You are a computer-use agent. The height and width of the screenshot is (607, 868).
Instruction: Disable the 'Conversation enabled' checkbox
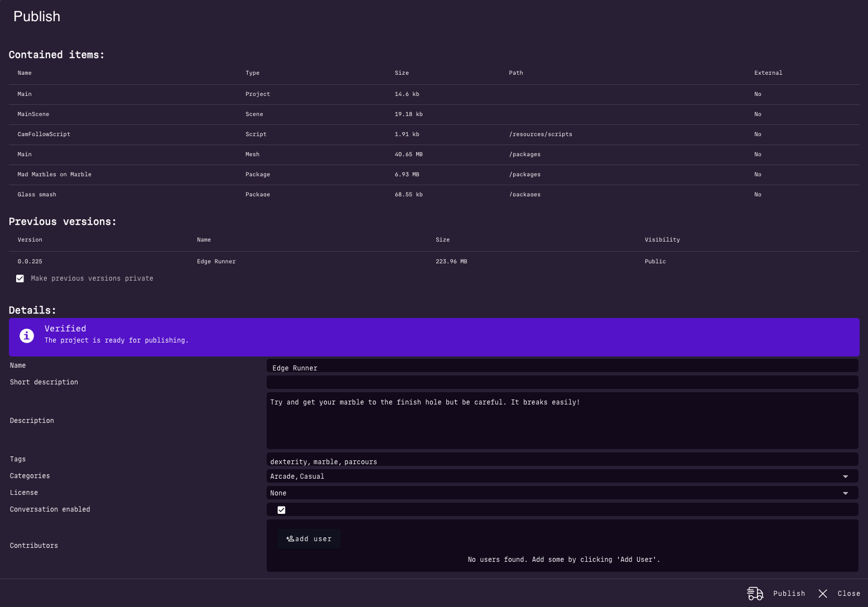(281, 509)
